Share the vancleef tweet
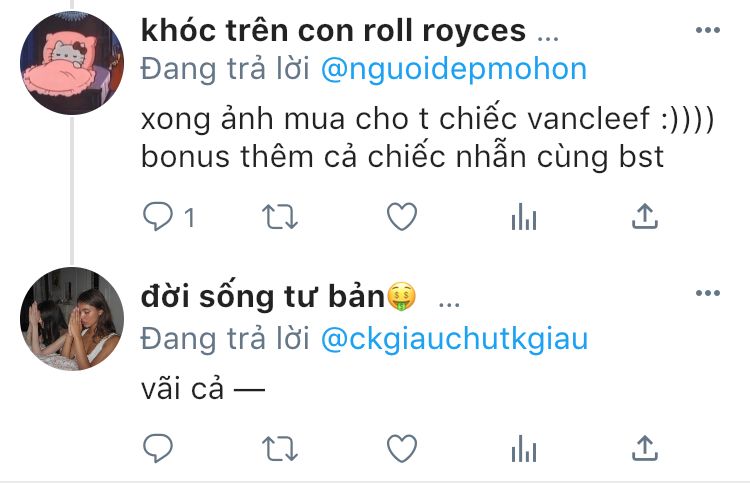This screenshot has width=750, height=483. tap(645, 216)
